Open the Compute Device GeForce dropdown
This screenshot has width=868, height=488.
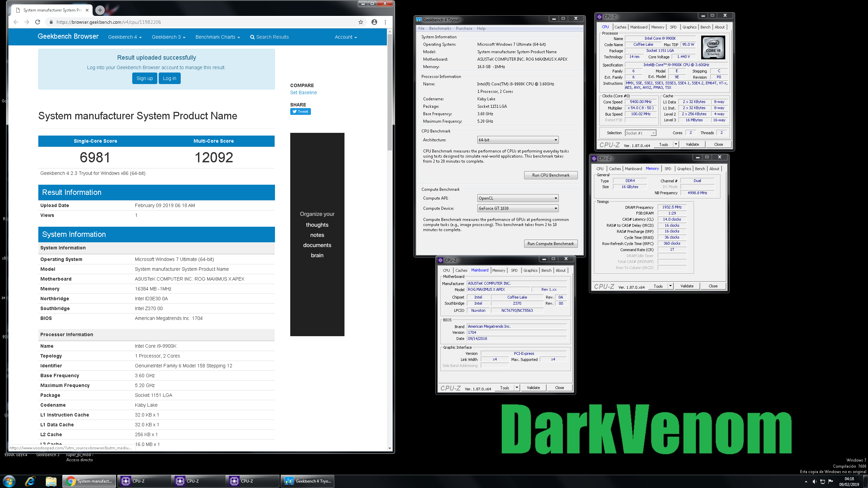coord(518,208)
